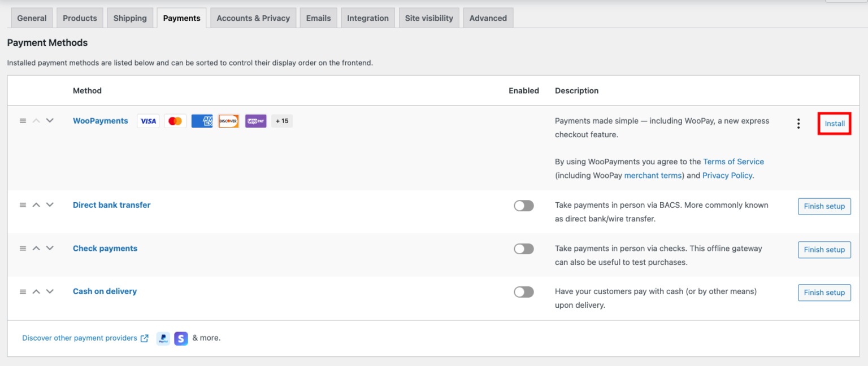
Task: Enable the Cash on delivery toggle
Action: click(523, 292)
